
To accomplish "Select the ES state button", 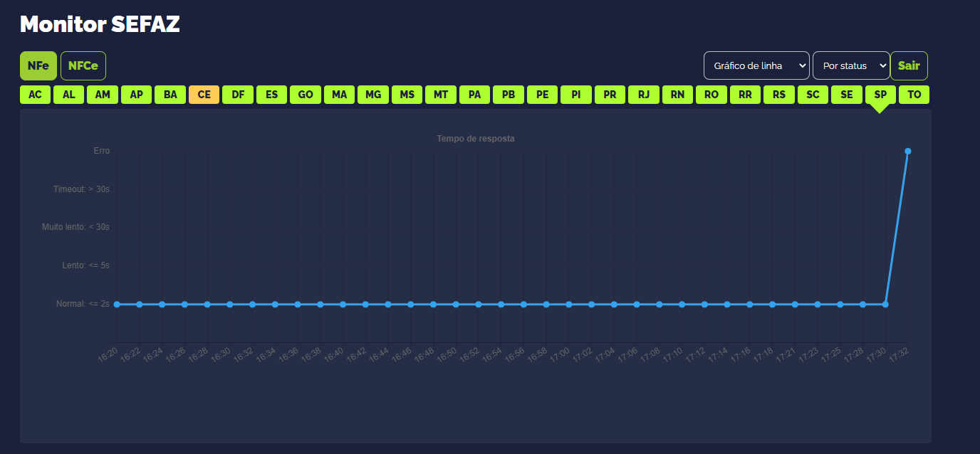I will (x=272, y=95).
